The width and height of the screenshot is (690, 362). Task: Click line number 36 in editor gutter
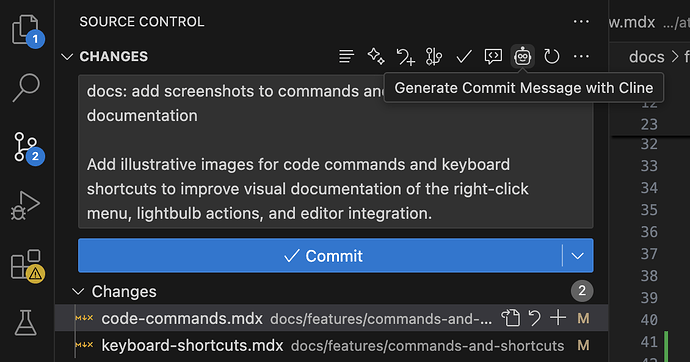(x=649, y=232)
